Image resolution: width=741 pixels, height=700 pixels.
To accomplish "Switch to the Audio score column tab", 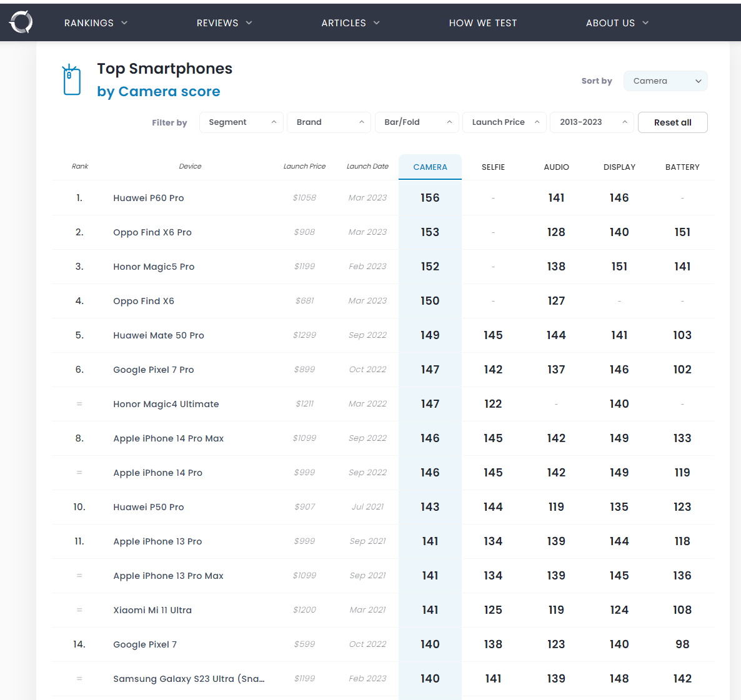I will (x=556, y=167).
